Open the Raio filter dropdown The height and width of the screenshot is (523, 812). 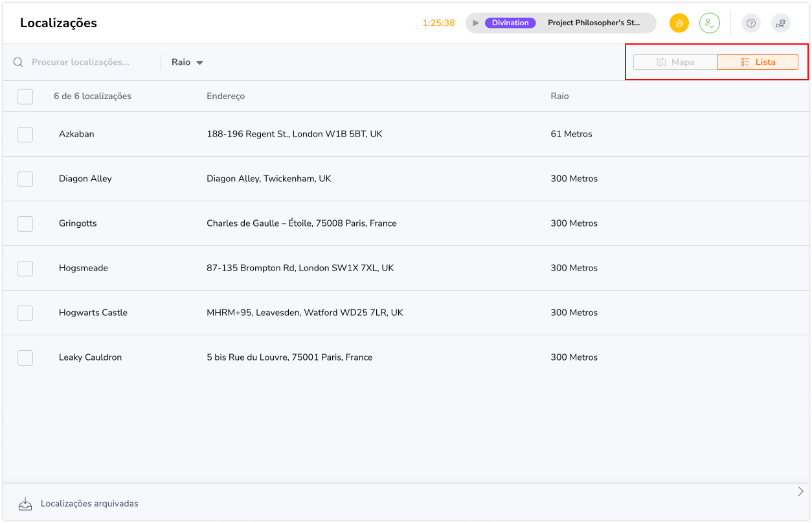(187, 62)
